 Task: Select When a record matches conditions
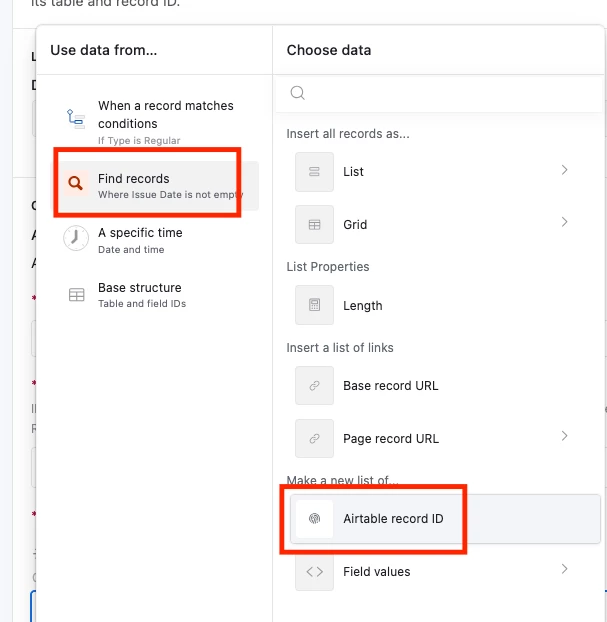pyautogui.click(x=156, y=121)
